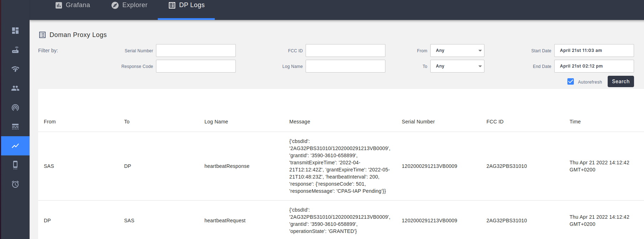The width and height of the screenshot is (644, 239).
Task: Click the Search button
Action: (x=620, y=81)
